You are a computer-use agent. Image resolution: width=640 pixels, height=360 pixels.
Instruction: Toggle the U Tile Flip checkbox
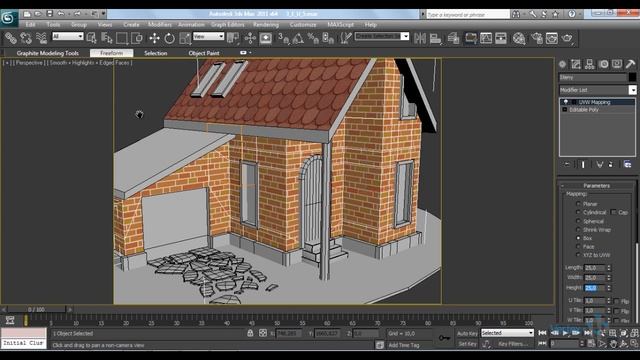point(617,301)
